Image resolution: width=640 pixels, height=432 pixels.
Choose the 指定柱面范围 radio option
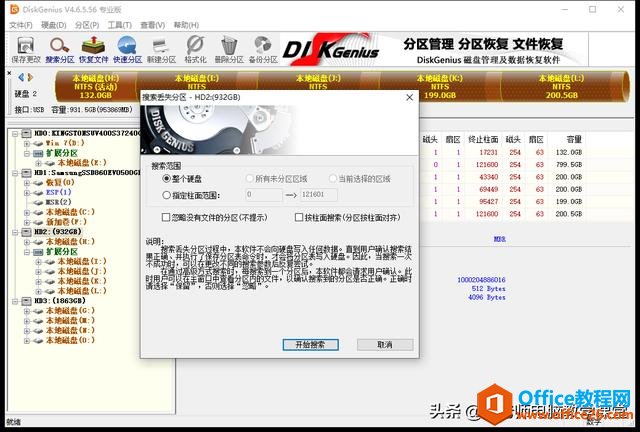click(167, 195)
